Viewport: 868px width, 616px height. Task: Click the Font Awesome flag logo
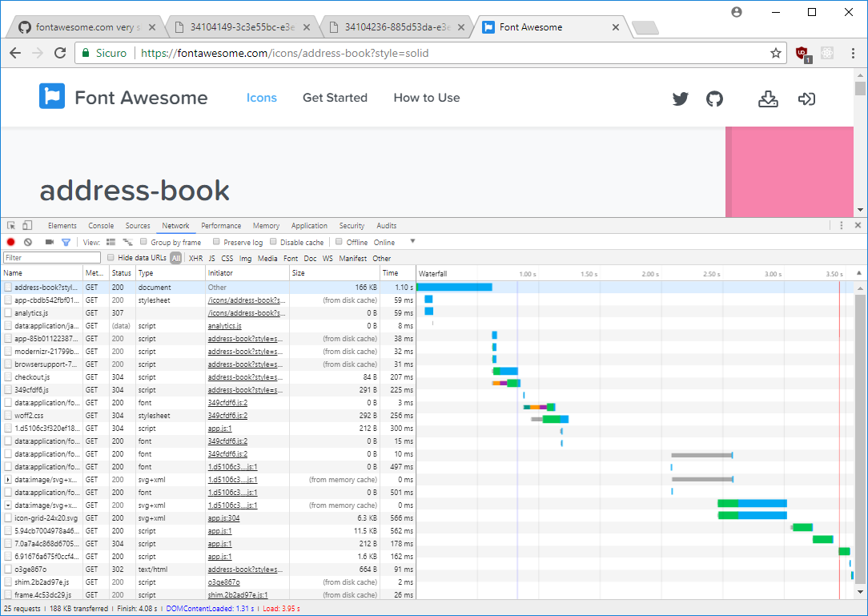coord(52,96)
